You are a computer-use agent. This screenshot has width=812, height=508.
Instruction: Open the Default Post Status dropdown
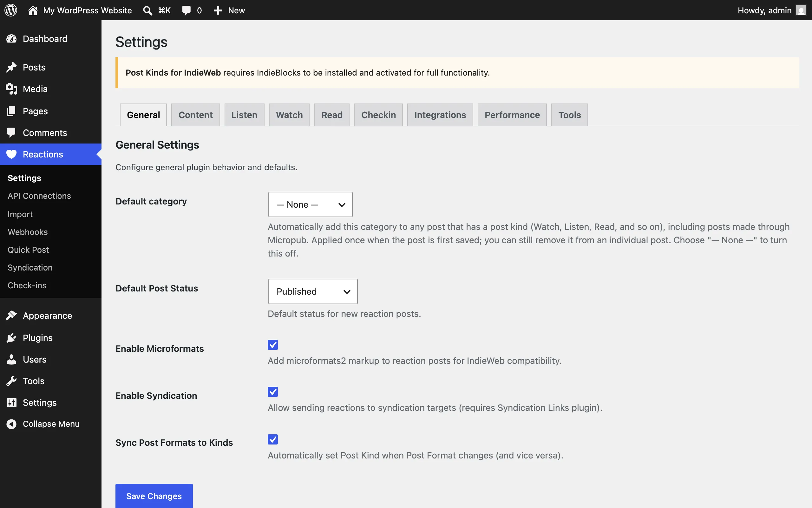click(x=313, y=291)
